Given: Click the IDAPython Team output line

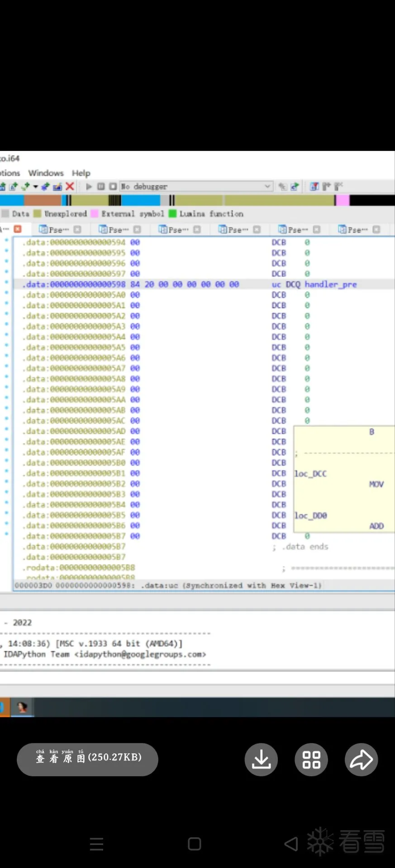Looking at the screenshot, I should (x=105, y=654).
